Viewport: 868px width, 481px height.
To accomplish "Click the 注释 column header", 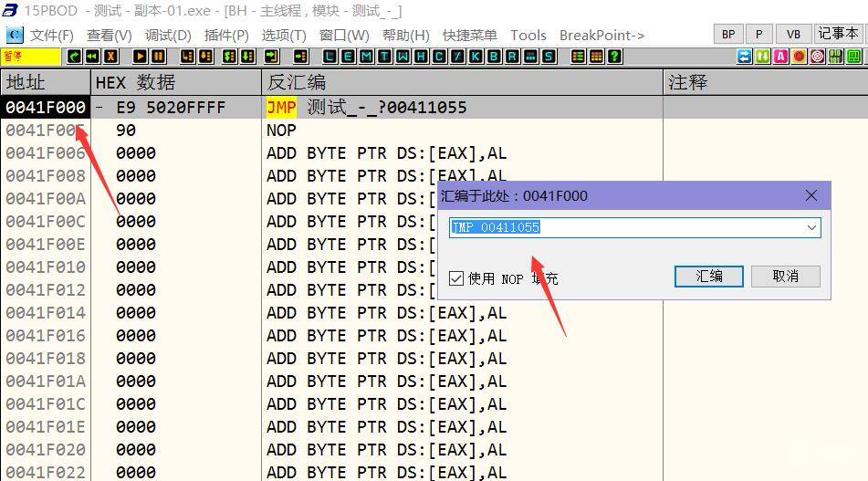I will coord(766,82).
